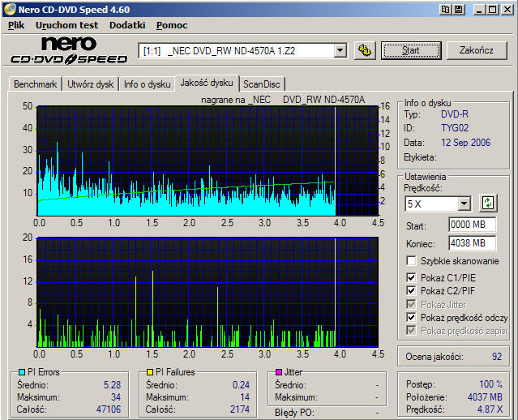
Task: Toggle the Pokaż C2/PIF checkbox
Action: point(411,291)
